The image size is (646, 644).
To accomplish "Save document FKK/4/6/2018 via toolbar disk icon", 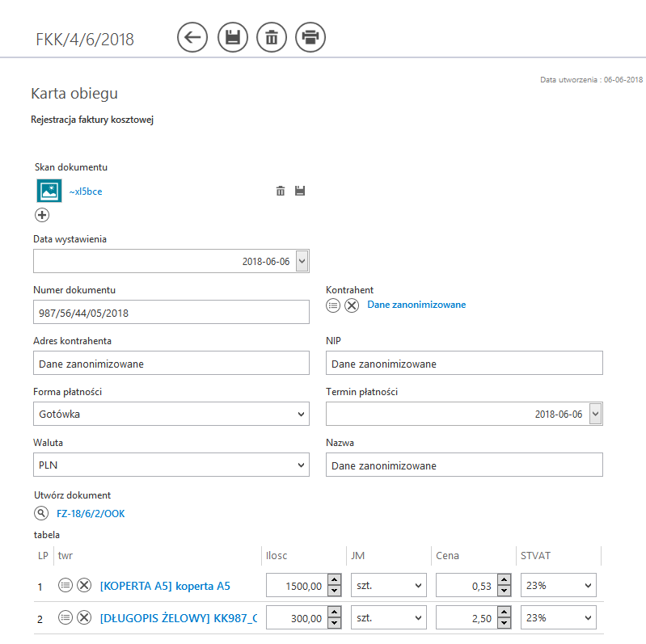I will coord(233,37).
